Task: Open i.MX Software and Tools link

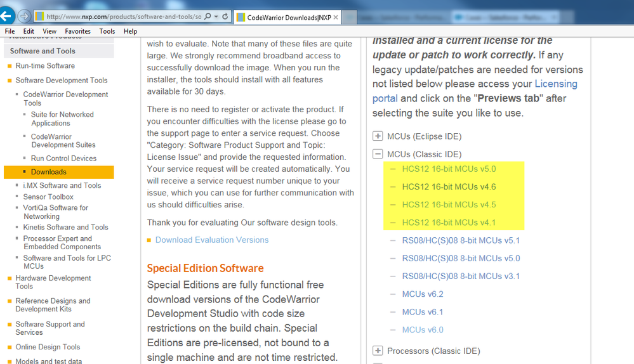Action: coord(62,185)
